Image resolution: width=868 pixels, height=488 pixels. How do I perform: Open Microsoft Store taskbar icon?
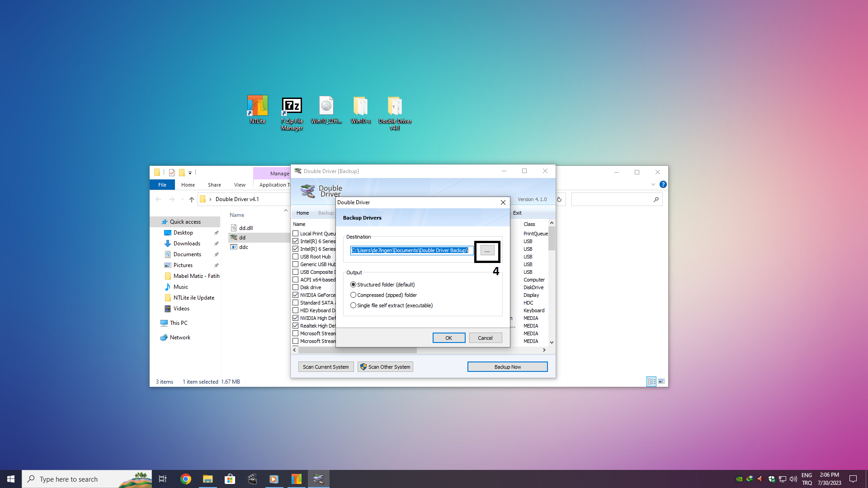[230, 479]
